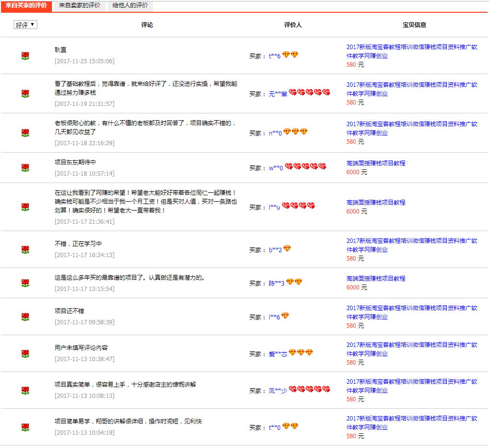The width and height of the screenshot is (489, 448).
Task: Switch to the 来自卖家的评价 tab
Action: point(79,5)
